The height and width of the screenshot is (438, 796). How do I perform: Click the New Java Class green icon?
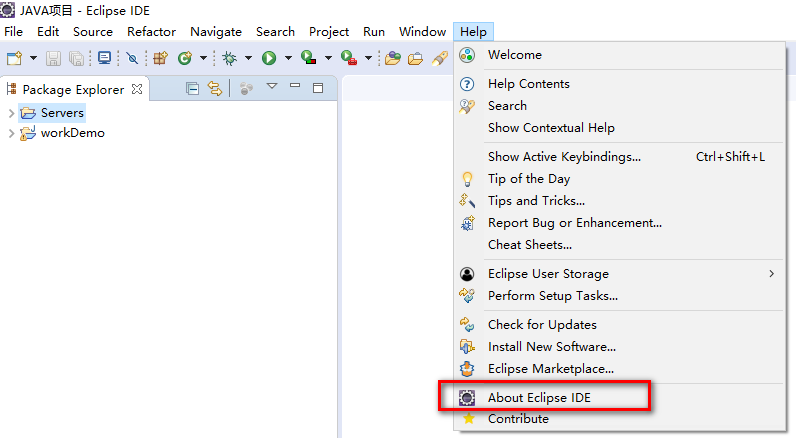pos(185,58)
